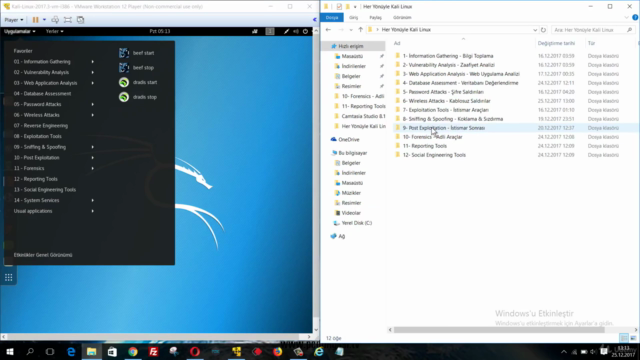Screen dimensions: 640x360
Task: Open dropdown arrow next to pause button
Action: pyautogui.click(x=44, y=20)
